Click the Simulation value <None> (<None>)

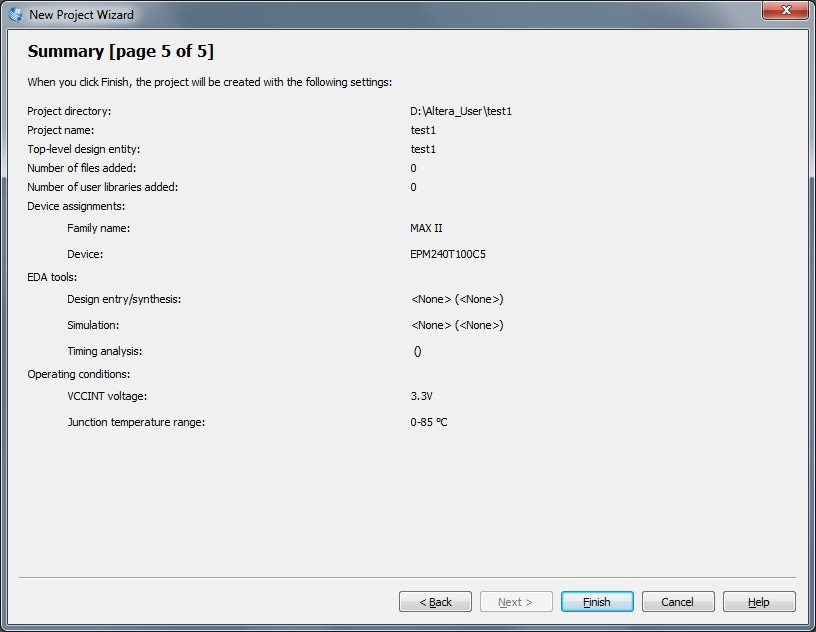coord(457,325)
